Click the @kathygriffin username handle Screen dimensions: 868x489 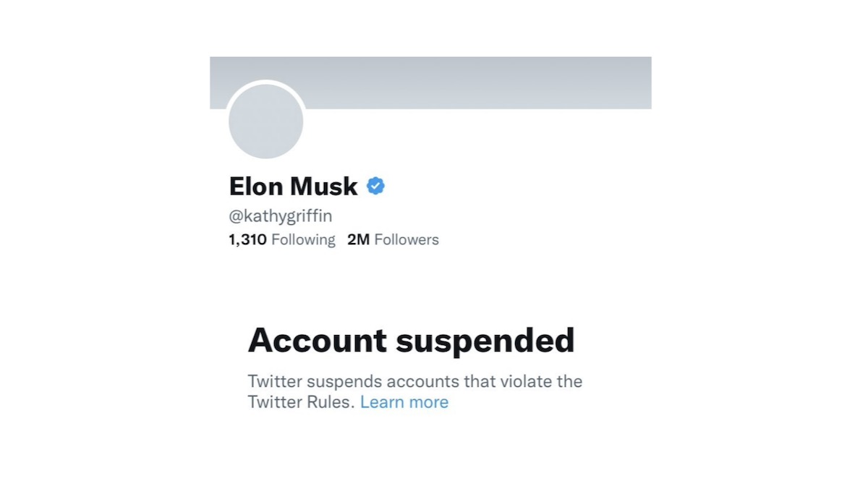pos(280,216)
